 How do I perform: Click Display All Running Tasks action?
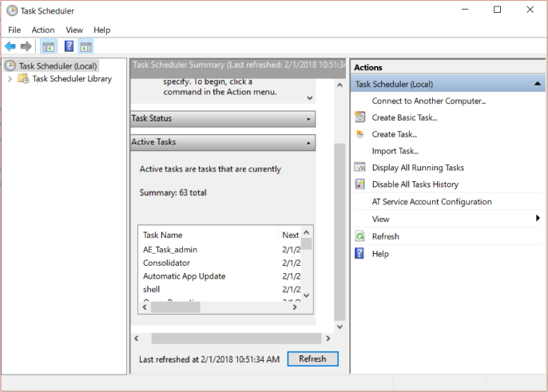coord(418,168)
